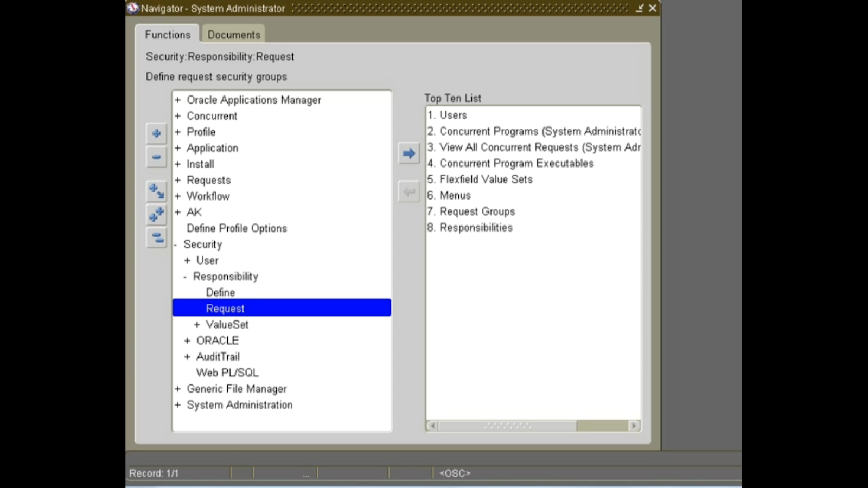This screenshot has width=868, height=488.
Task: Expand the User node under Security
Action: tap(187, 260)
